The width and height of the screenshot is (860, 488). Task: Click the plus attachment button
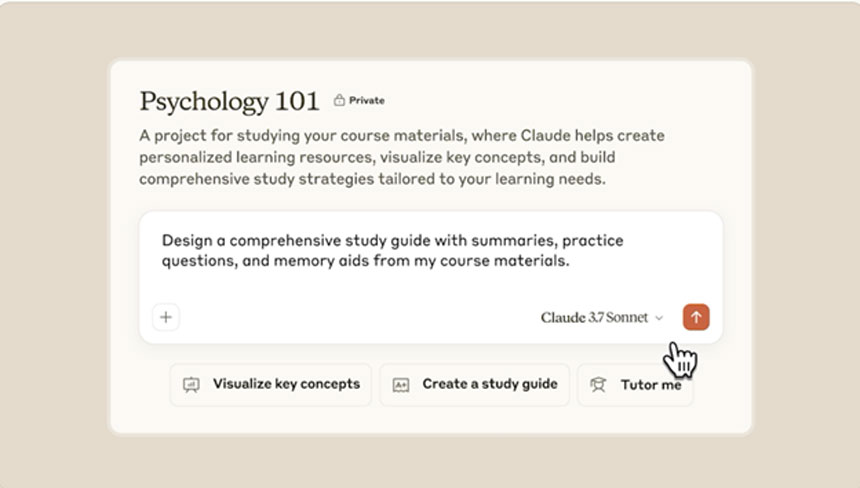(166, 317)
